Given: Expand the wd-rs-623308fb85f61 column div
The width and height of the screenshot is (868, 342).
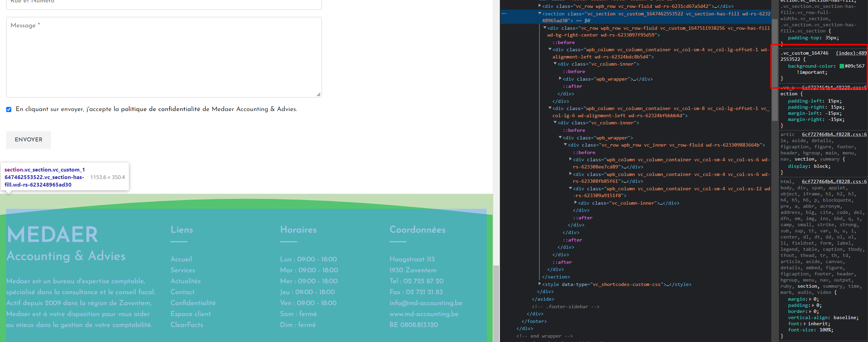Looking at the screenshot, I should pos(571,174).
